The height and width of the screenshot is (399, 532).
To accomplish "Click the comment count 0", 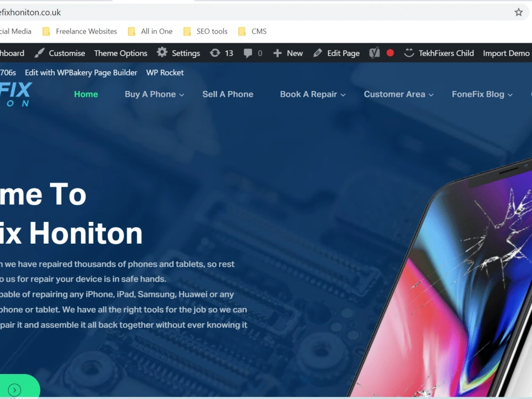I will pyautogui.click(x=260, y=53).
